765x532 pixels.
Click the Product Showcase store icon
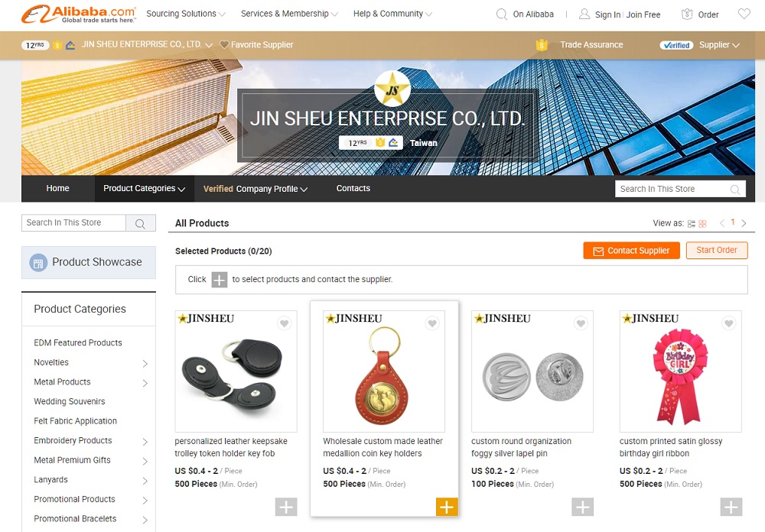38,263
